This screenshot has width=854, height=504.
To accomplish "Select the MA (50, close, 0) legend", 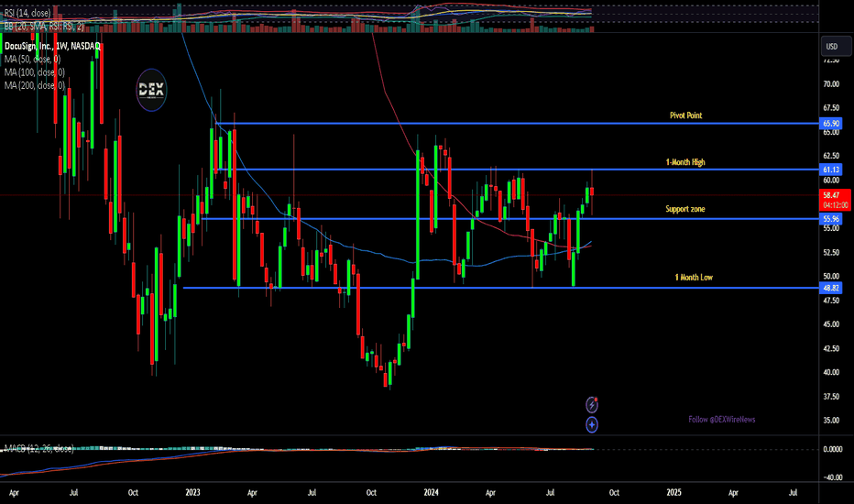I will click(32, 59).
